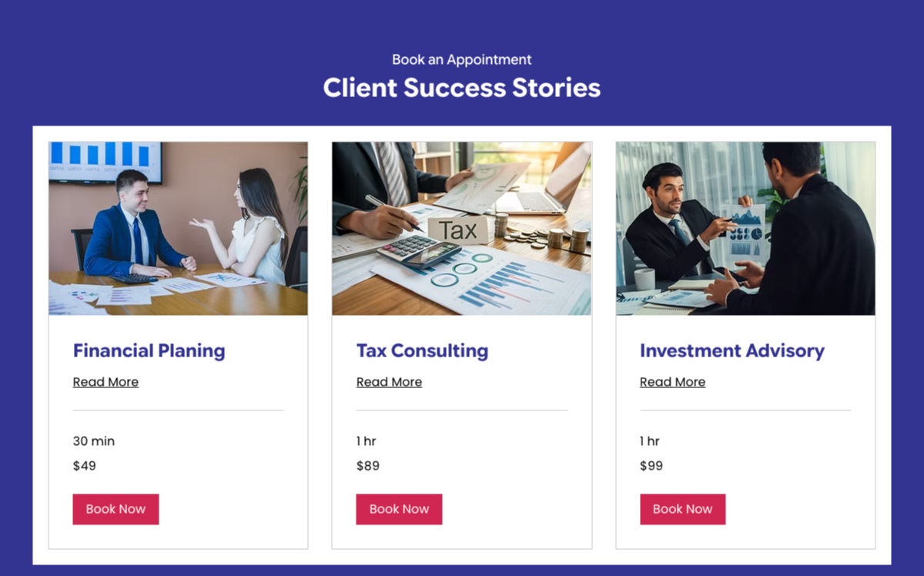
Task: Read More under Financial Planing
Action: (105, 382)
